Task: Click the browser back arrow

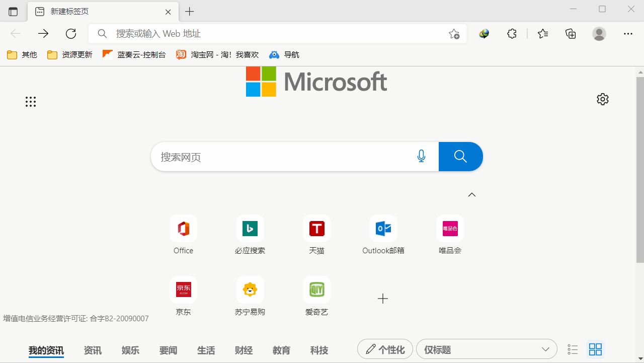Action: tap(16, 34)
